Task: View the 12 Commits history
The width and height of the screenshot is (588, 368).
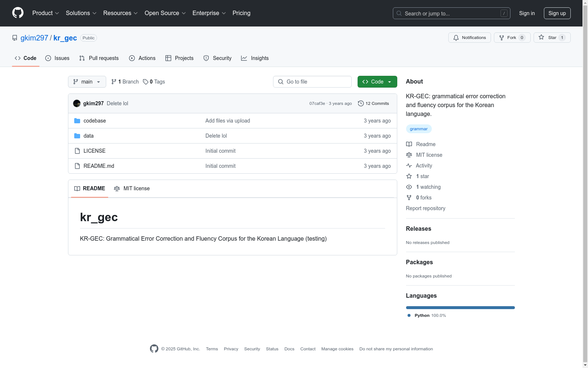Action: pos(373,103)
